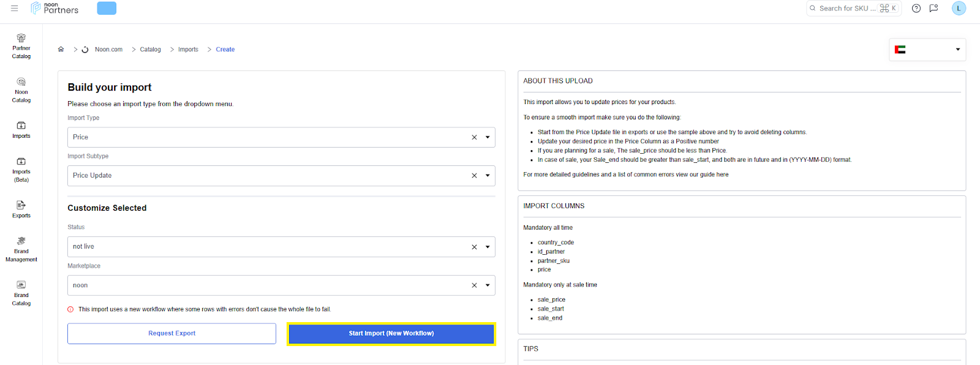Screen dimensions: 980x365
Task: Expand the Import Type dropdown arrow
Action: (x=488, y=137)
